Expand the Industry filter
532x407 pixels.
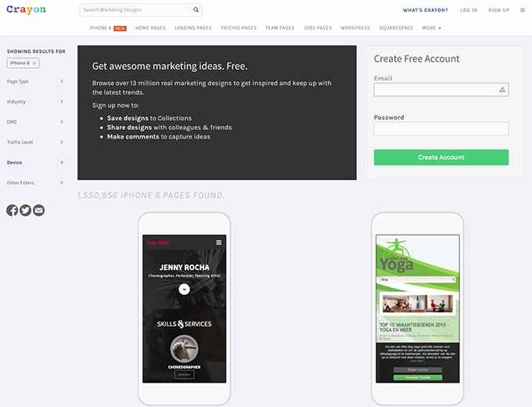(x=35, y=102)
